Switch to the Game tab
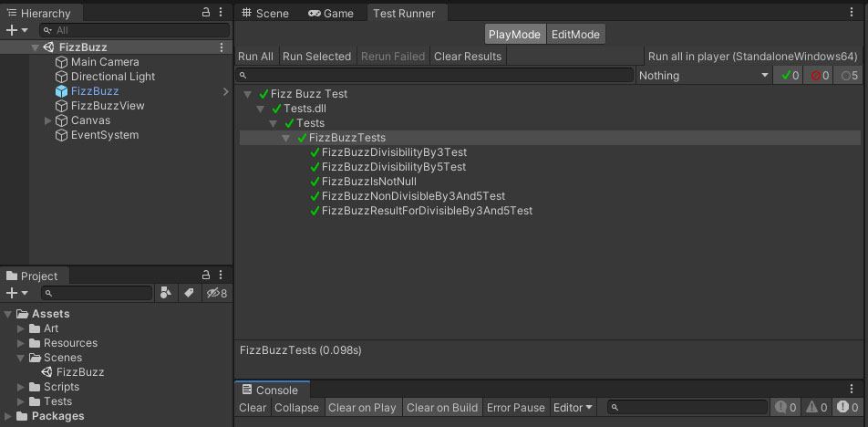868x427 pixels. [x=331, y=13]
